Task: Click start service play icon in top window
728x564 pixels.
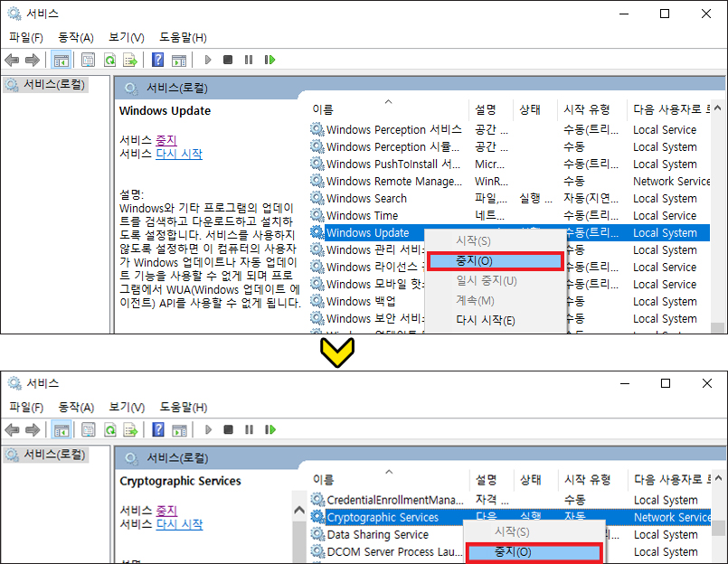Action: (208, 60)
